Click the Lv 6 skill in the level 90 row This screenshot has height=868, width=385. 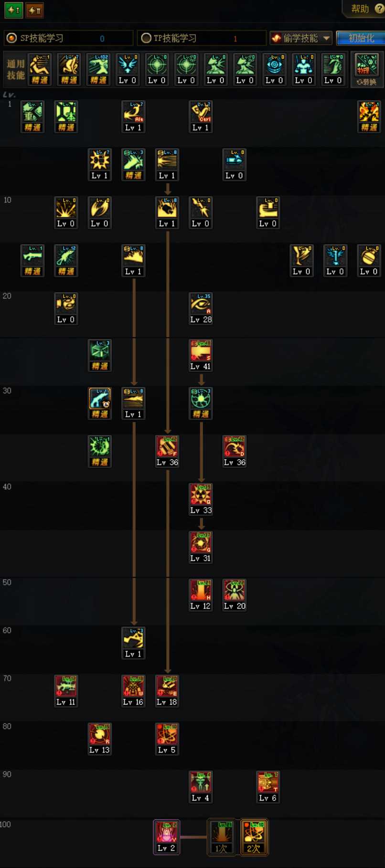click(267, 783)
